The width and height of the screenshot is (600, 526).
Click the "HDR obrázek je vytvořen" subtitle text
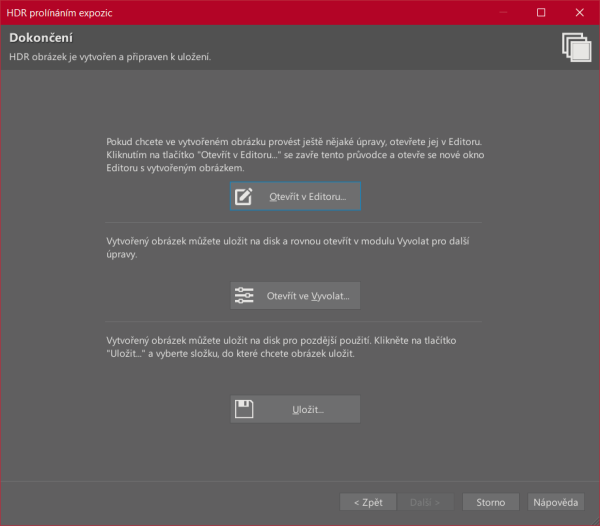tap(110, 57)
